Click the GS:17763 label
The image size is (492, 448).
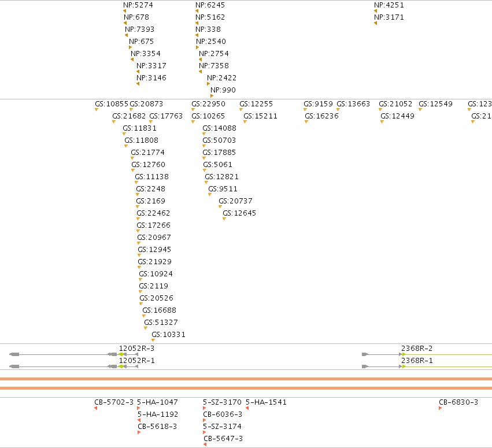pyautogui.click(x=166, y=116)
